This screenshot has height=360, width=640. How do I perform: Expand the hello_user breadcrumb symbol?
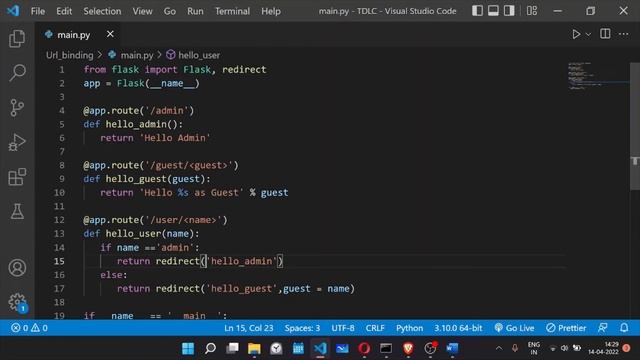tap(199, 55)
